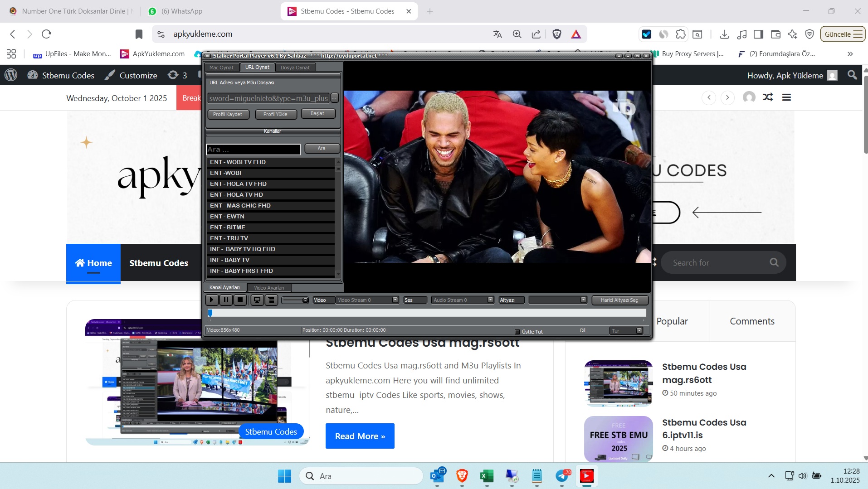
Task: Switch to the URL Oynat tab
Action: pyautogui.click(x=257, y=67)
